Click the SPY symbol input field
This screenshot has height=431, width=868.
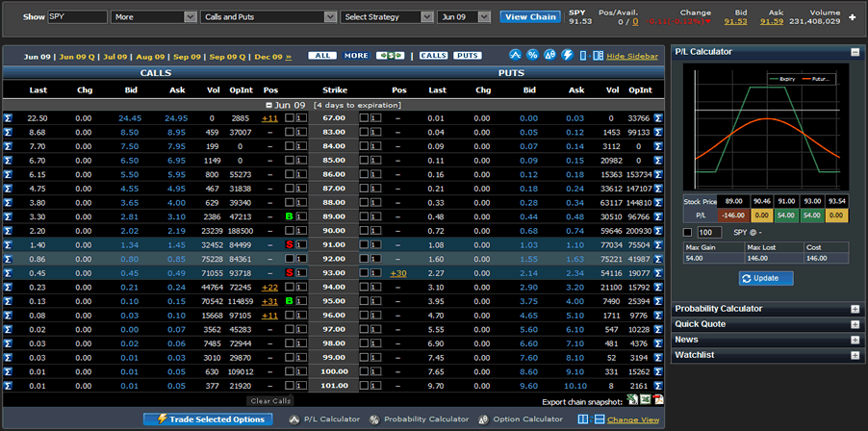point(78,17)
